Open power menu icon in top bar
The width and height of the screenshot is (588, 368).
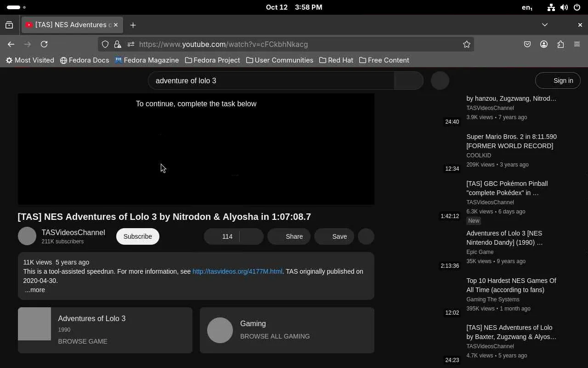point(577,7)
